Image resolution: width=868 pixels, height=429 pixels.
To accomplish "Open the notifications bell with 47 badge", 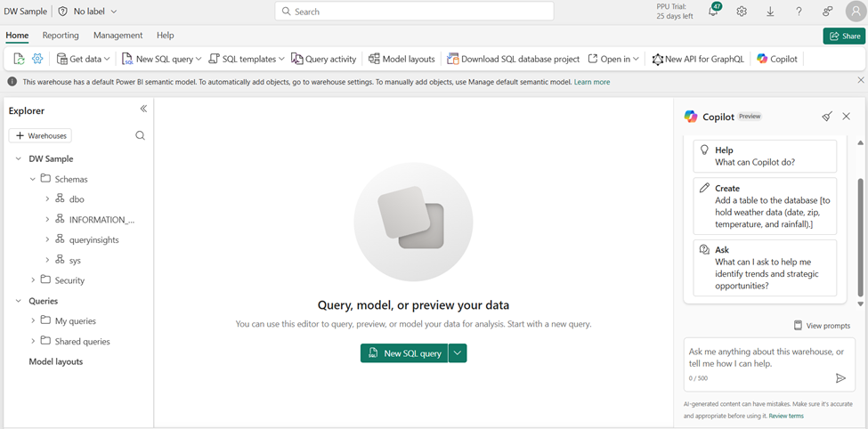I will tap(714, 11).
